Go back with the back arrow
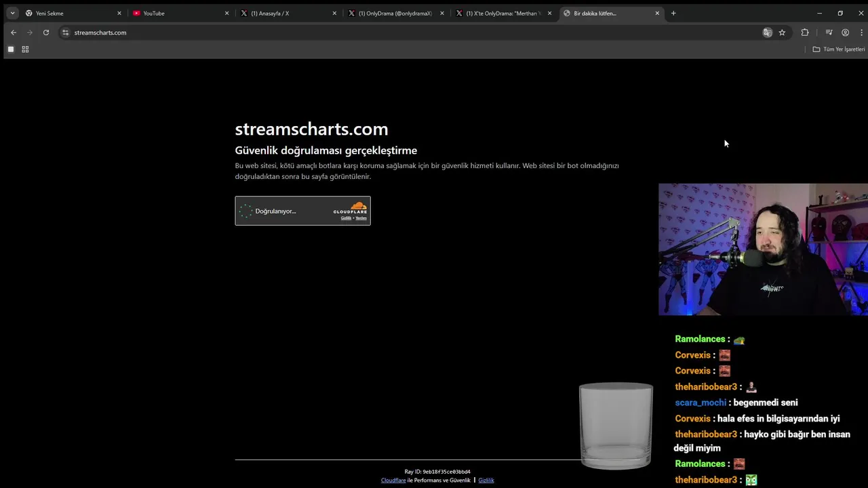Viewport: 868px width, 488px height. (x=14, y=33)
